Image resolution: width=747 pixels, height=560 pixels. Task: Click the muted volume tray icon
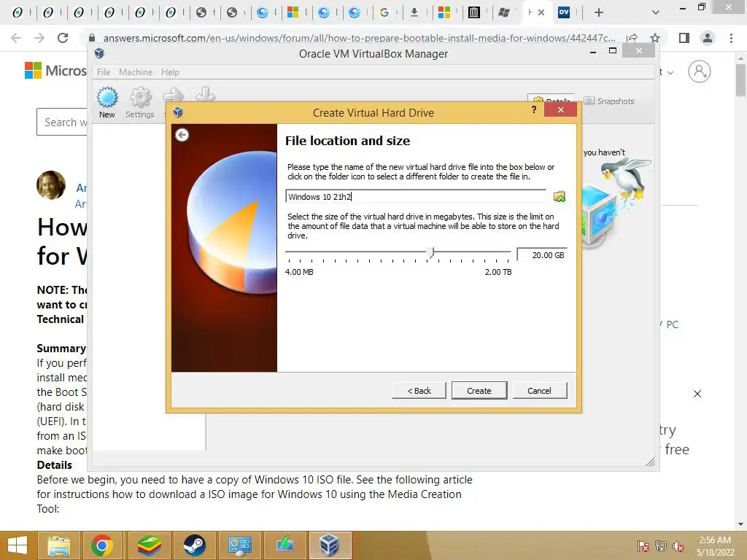coord(678,545)
